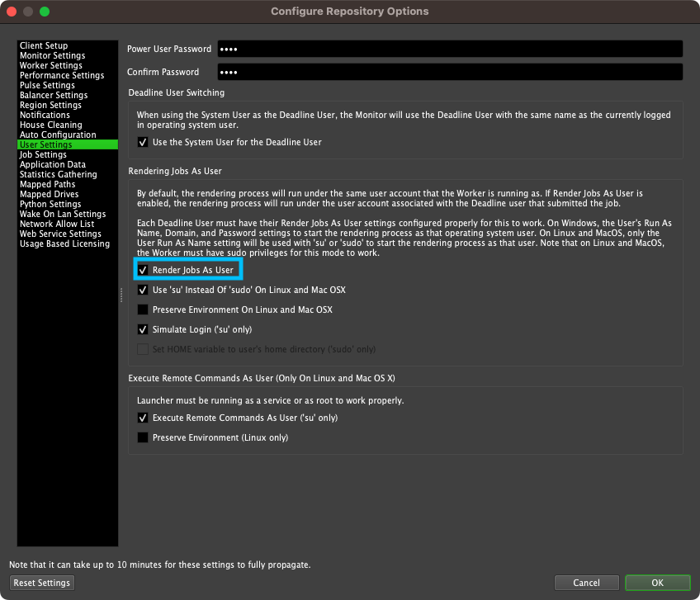Image resolution: width=700 pixels, height=600 pixels.
Task: Close the Configure Repository Options window
Action: click(12, 12)
